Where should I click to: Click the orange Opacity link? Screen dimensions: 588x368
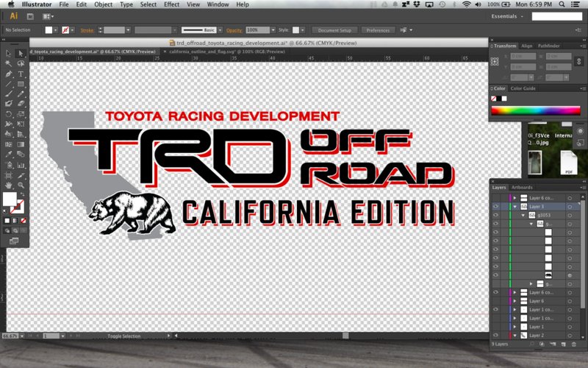coord(234,30)
